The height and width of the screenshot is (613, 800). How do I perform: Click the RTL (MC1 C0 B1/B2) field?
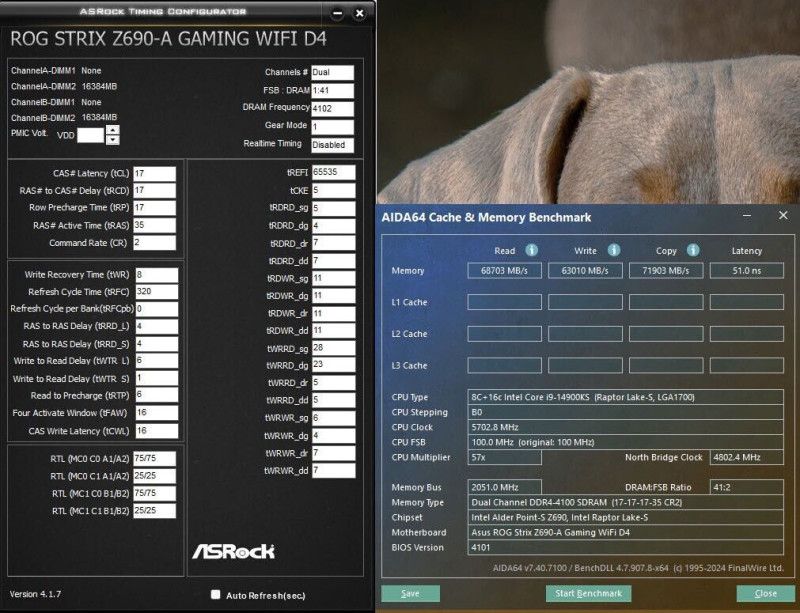pyautogui.click(x=155, y=494)
